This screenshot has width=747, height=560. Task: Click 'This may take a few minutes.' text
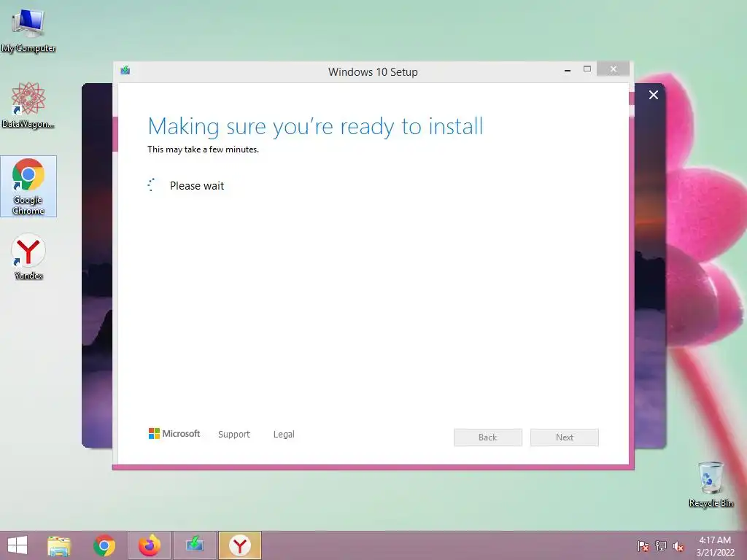point(203,149)
